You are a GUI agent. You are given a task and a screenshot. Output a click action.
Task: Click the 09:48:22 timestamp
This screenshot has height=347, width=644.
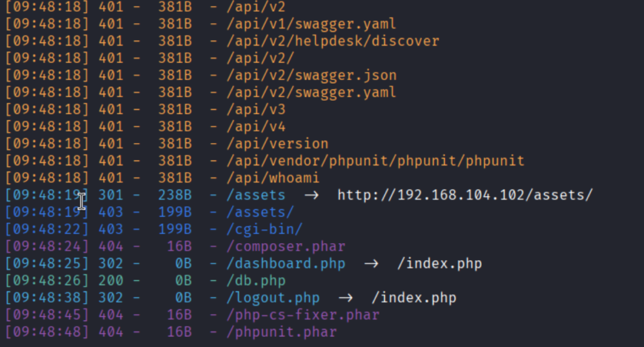(x=48, y=229)
